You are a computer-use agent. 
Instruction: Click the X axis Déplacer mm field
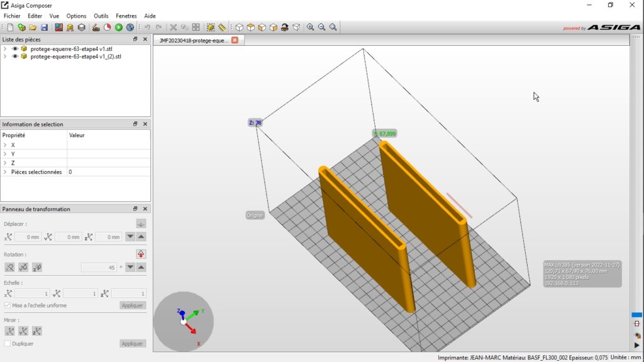point(28,237)
